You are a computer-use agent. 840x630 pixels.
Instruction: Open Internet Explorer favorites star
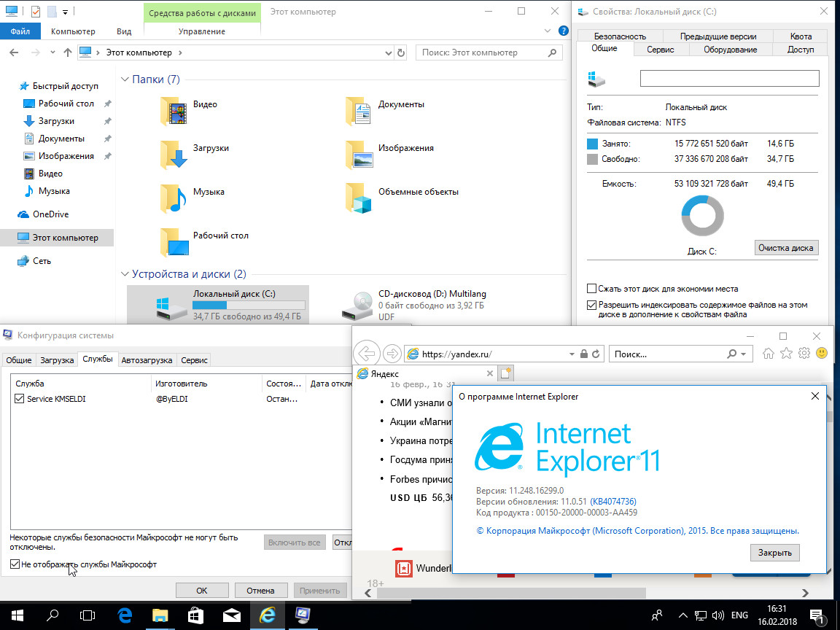786,353
